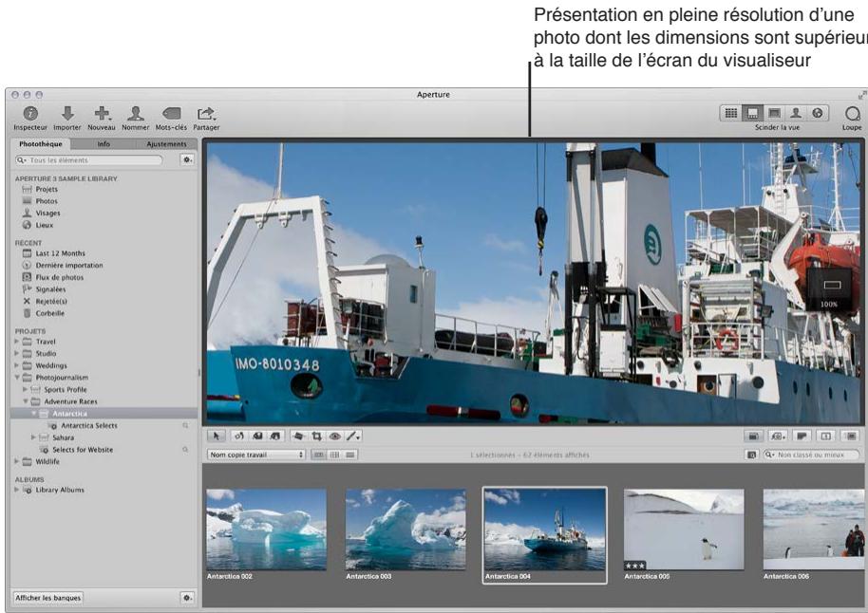Click magnifier beside Selects for Website
Viewport: 868px width, 613px height.
(185, 450)
